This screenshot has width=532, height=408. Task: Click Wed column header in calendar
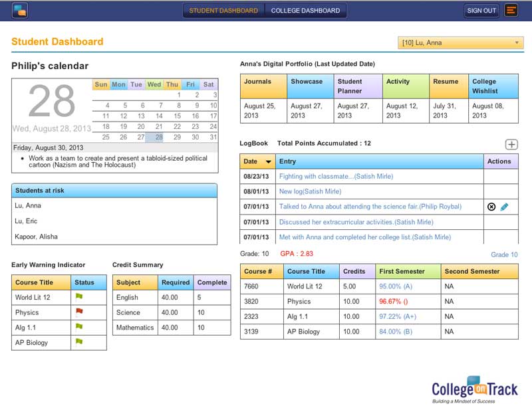pos(154,84)
